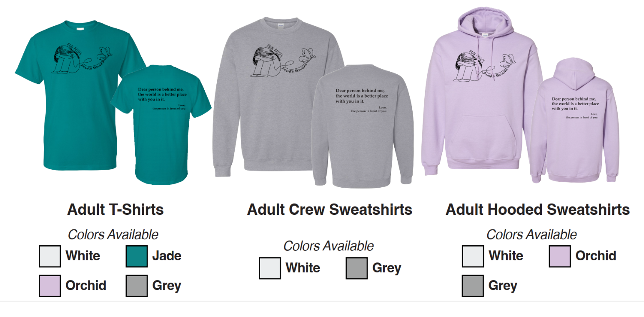Choose Grey swatch under Adult Crew Sweatshirts

point(357,268)
